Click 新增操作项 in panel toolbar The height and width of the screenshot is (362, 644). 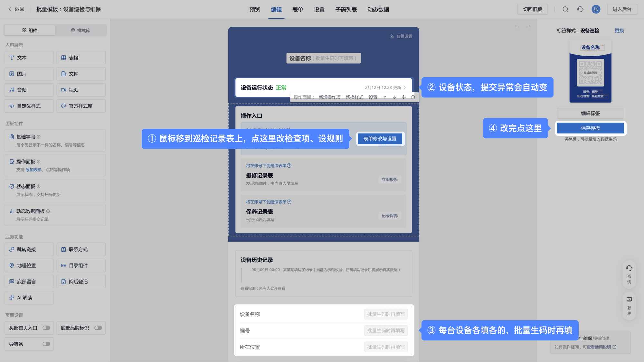pyautogui.click(x=329, y=97)
